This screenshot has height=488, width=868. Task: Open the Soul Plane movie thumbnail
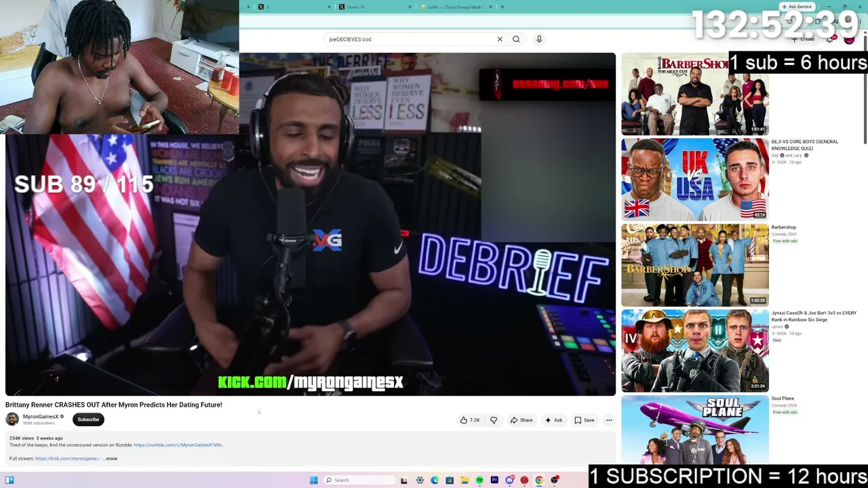(x=695, y=430)
